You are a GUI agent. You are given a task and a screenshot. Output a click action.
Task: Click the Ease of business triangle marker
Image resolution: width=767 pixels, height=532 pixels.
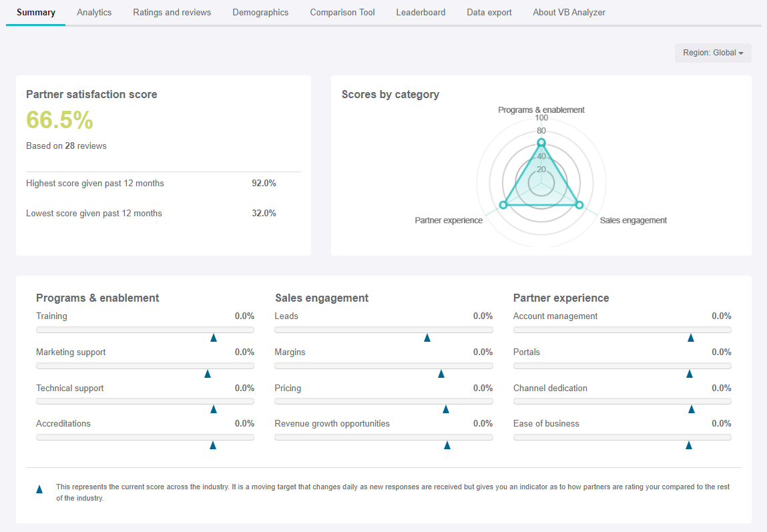click(689, 445)
